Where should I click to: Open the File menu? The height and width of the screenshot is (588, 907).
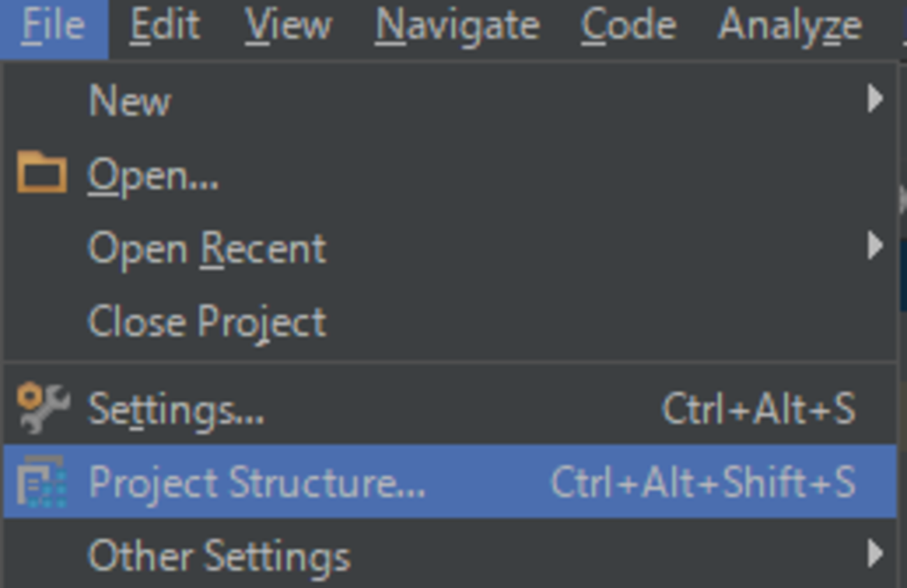(53, 26)
